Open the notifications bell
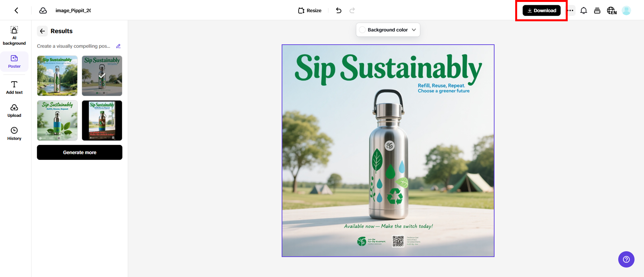Image resolution: width=644 pixels, height=277 pixels. (583, 11)
